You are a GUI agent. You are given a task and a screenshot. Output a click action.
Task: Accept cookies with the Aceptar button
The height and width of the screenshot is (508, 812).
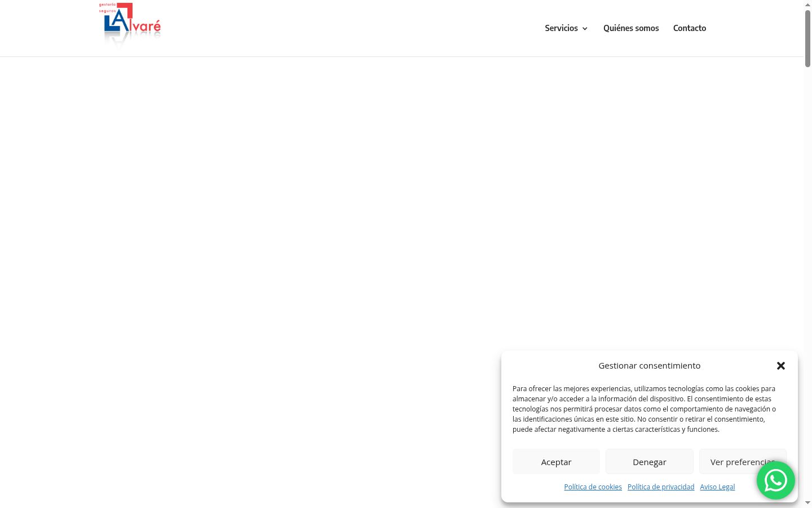pyautogui.click(x=556, y=462)
